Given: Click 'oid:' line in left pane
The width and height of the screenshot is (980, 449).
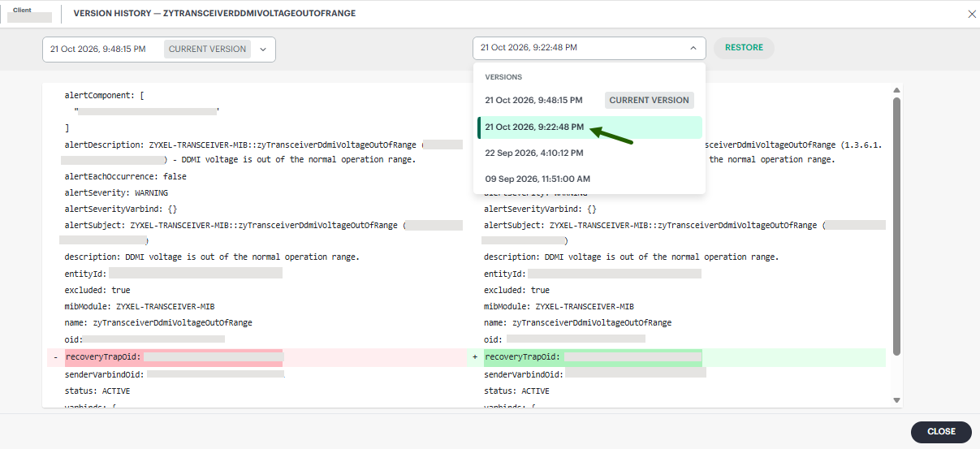Looking at the screenshot, I should [145, 339].
